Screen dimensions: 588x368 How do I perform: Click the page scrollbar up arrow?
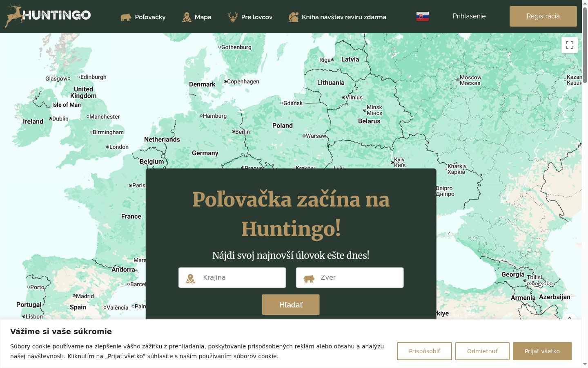click(x=585, y=3)
